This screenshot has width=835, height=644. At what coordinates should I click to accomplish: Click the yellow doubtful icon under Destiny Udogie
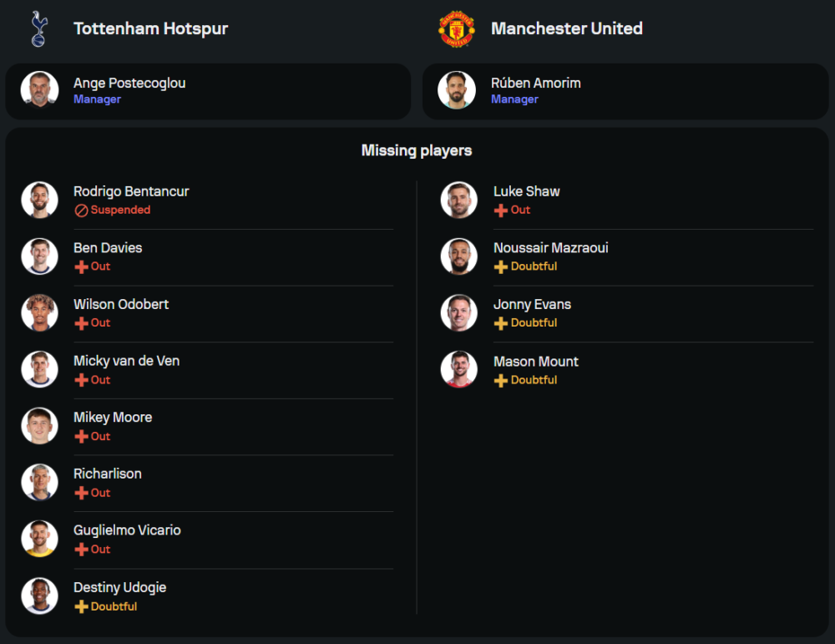point(81,607)
